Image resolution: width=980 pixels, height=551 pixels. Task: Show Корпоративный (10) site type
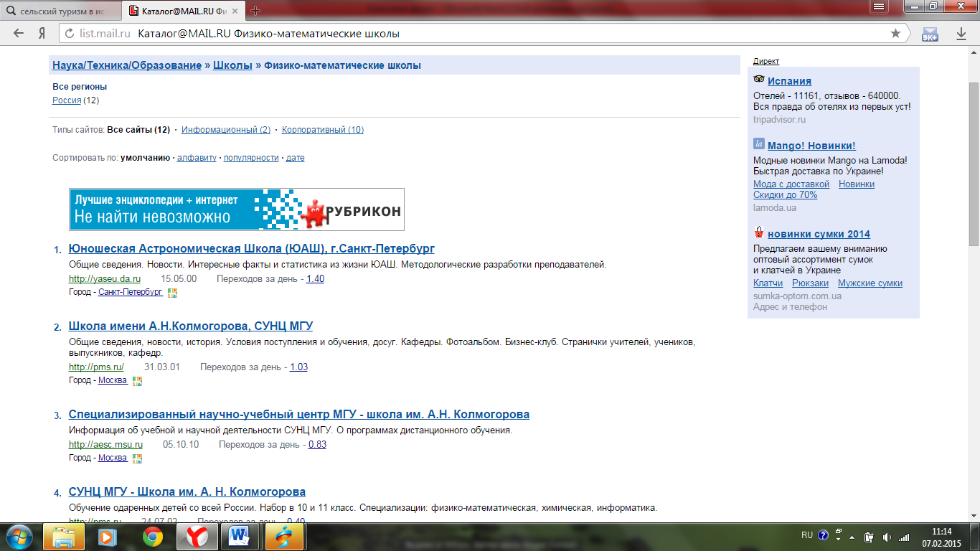tap(323, 130)
